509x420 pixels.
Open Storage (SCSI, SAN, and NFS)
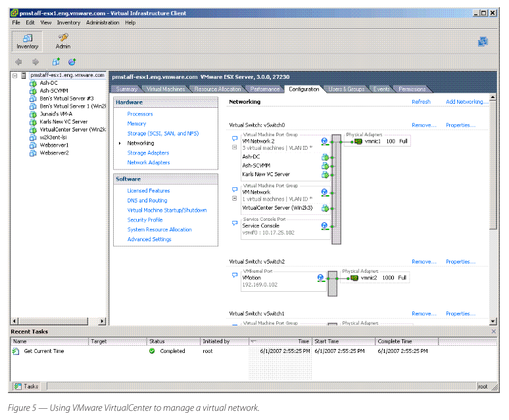click(x=163, y=133)
